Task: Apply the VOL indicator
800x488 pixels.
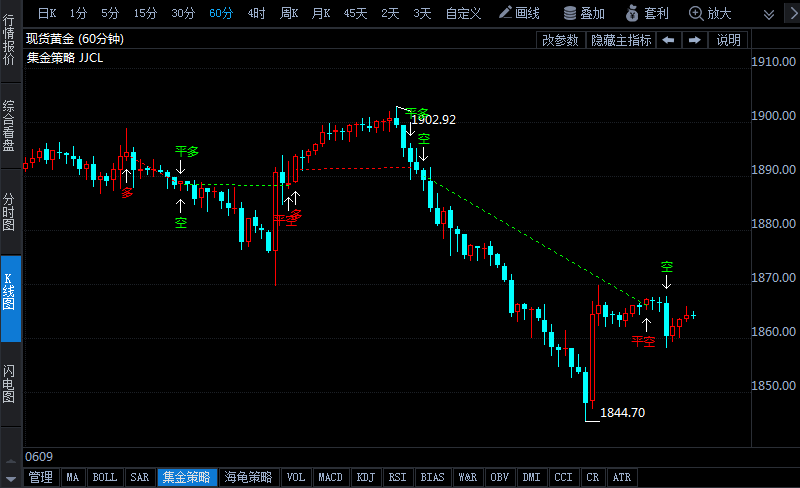Action: coord(295,477)
